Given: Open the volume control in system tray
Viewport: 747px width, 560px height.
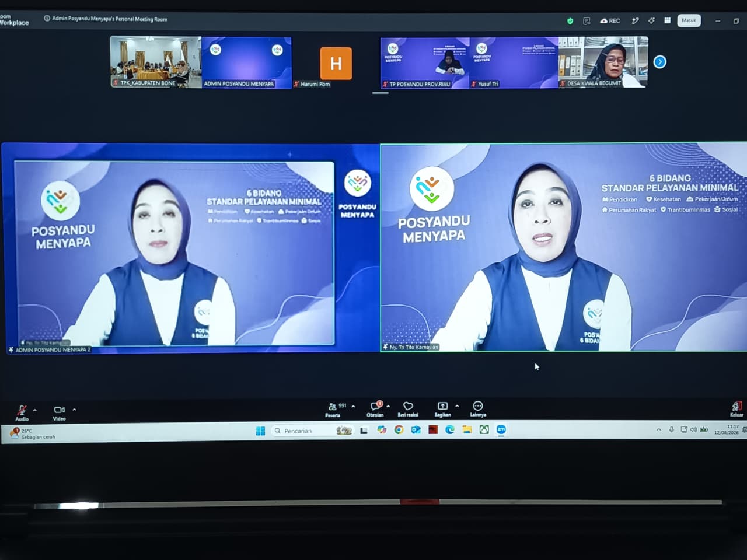Looking at the screenshot, I should [694, 430].
